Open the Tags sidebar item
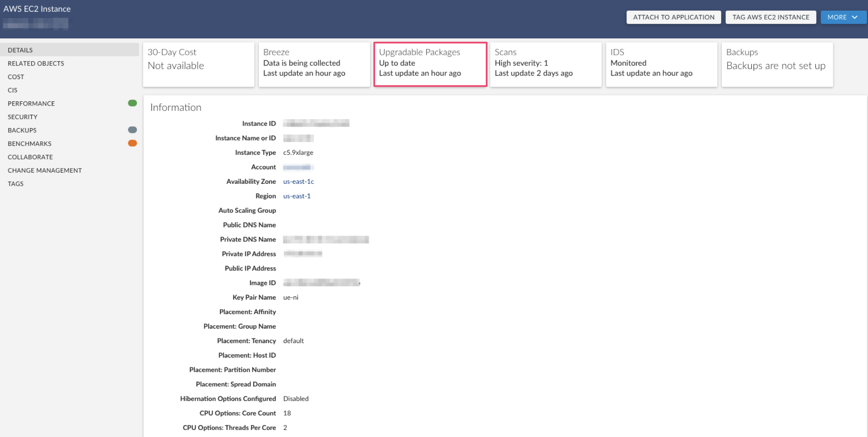 [x=16, y=184]
